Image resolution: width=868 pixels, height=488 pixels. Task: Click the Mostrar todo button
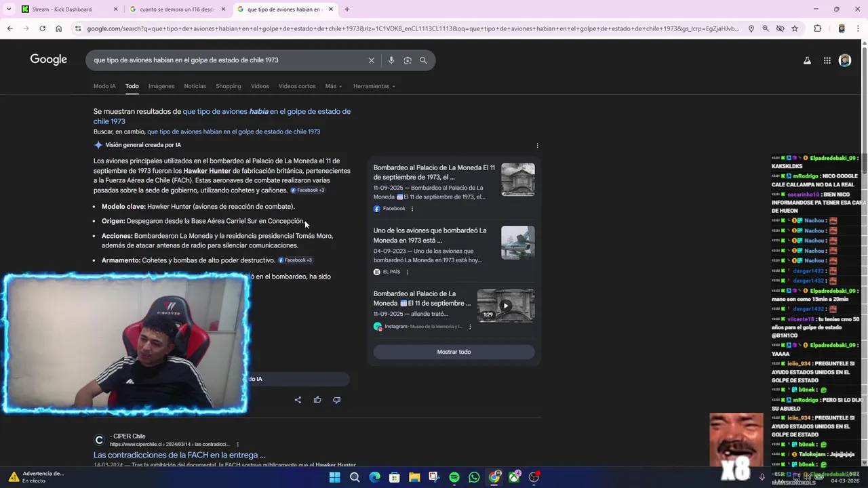454,352
